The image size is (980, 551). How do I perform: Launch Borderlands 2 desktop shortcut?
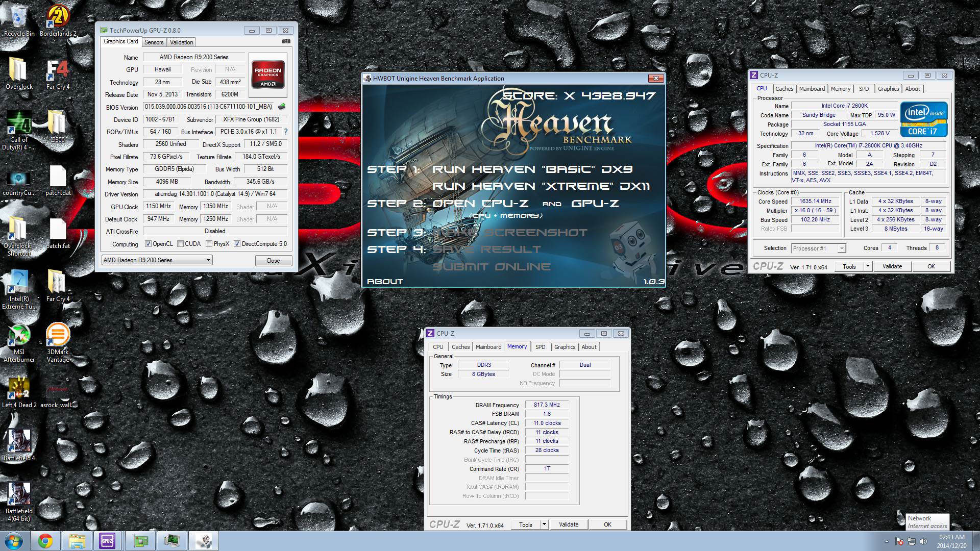[58, 20]
